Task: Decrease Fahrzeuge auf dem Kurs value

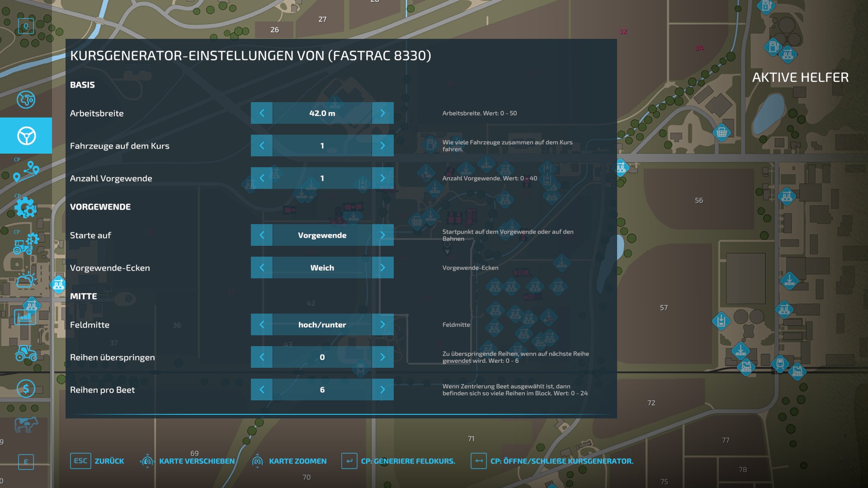Action: click(262, 145)
